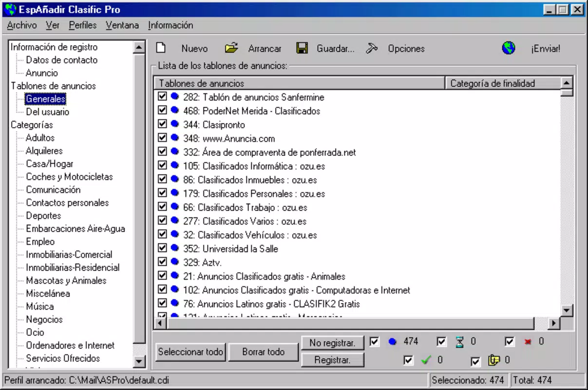588x390 pixels.
Task: Click the Seleccionar todo button
Action: pyautogui.click(x=190, y=351)
